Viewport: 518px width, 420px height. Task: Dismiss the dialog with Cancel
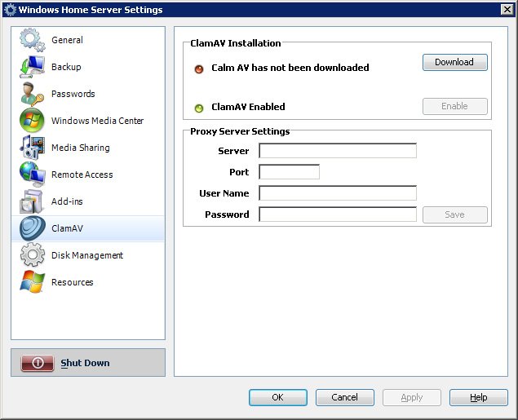[x=344, y=397]
